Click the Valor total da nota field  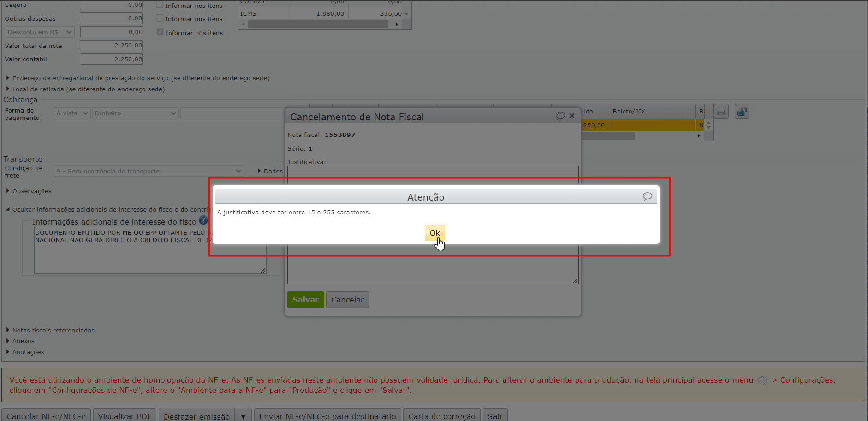(x=111, y=46)
